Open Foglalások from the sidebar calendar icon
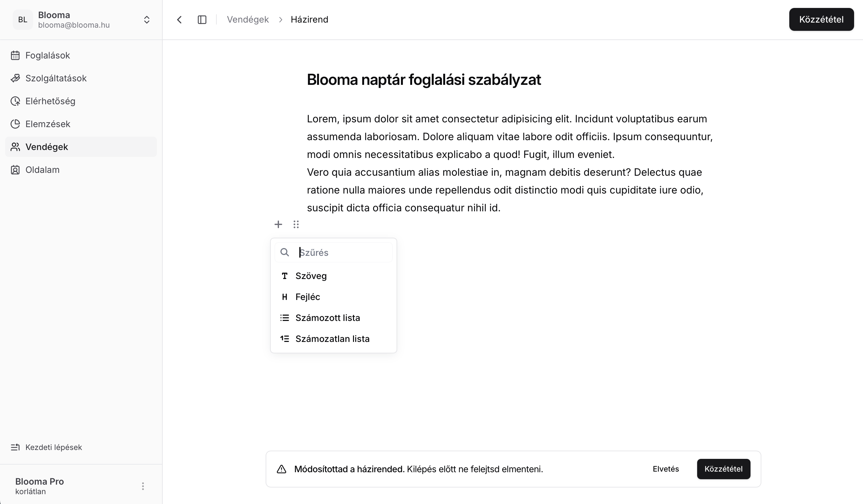 pyautogui.click(x=15, y=55)
